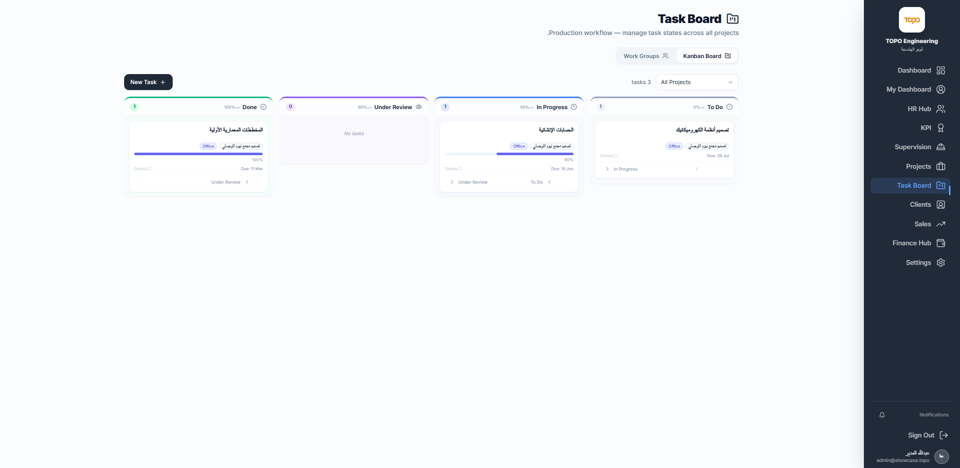The height and width of the screenshot is (468, 960).
Task: Click the check-circle icon of the Done column
Action: pyautogui.click(x=263, y=107)
